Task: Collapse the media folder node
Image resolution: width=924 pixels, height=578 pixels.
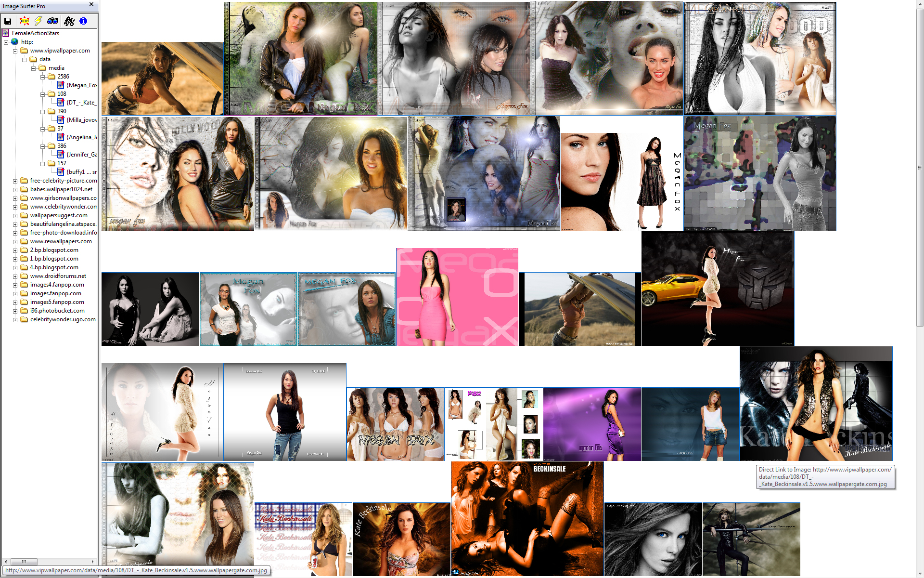Action: click(x=33, y=68)
